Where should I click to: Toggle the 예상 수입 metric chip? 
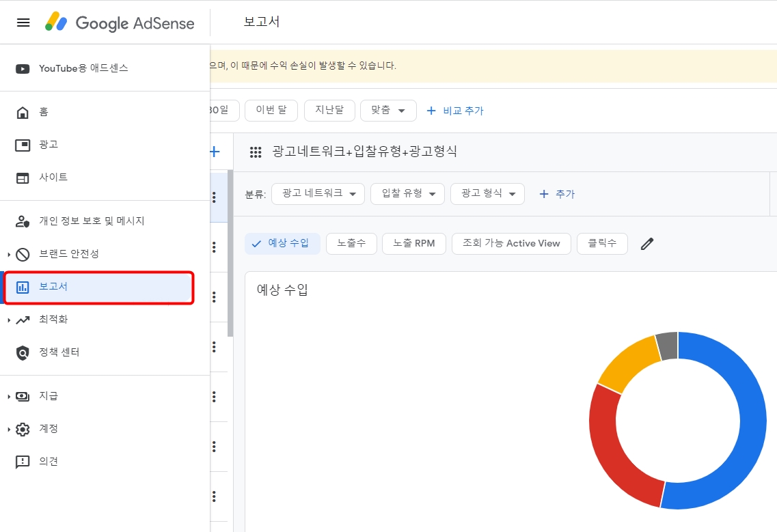pyautogui.click(x=282, y=244)
